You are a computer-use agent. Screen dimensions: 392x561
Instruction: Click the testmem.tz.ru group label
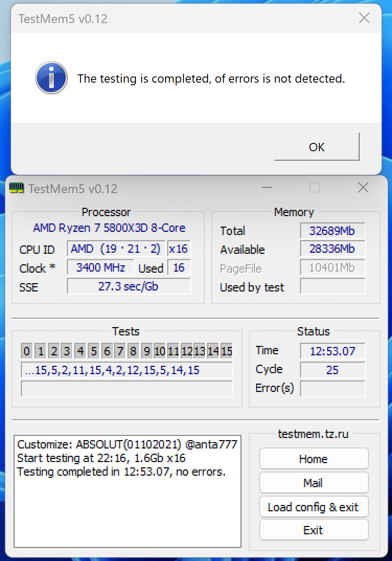click(x=313, y=434)
